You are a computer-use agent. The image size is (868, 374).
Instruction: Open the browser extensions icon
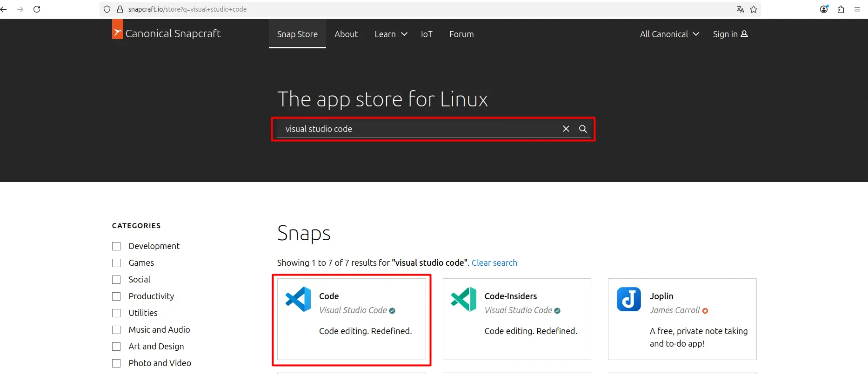tap(841, 9)
